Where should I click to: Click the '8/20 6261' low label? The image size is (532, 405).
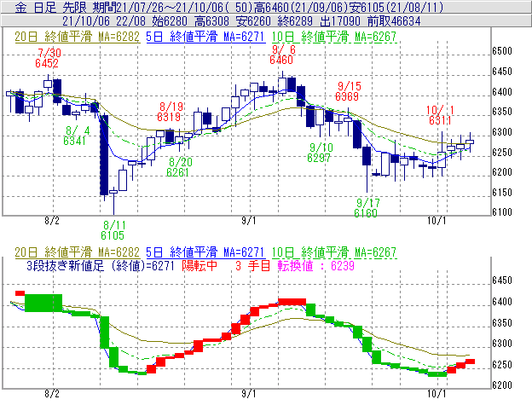pyautogui.click(x=180, y=167)
